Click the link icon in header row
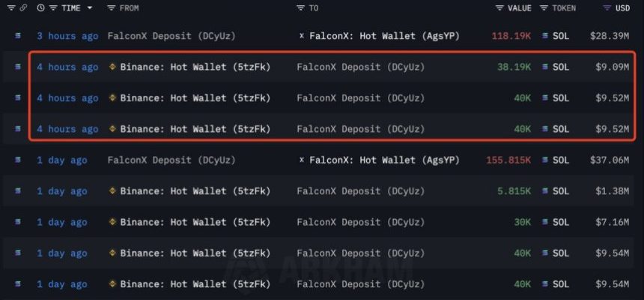Viewport: 644px width, 300px height. [23, 7]
